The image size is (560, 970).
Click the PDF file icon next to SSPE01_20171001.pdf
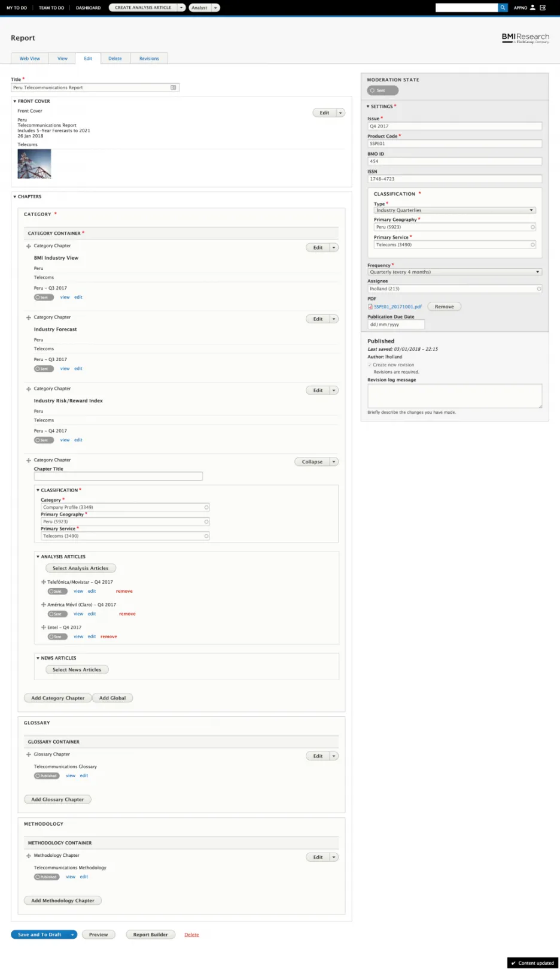click(370, 307)
